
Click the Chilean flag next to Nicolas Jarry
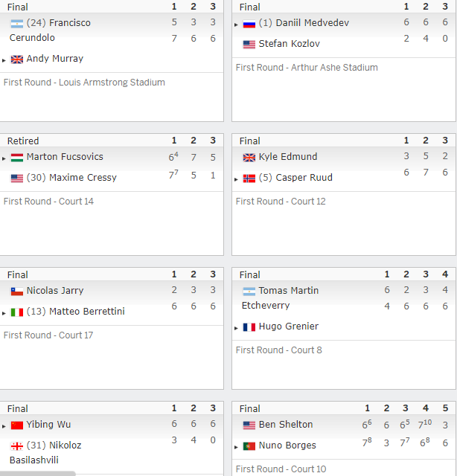coord(16,292)
